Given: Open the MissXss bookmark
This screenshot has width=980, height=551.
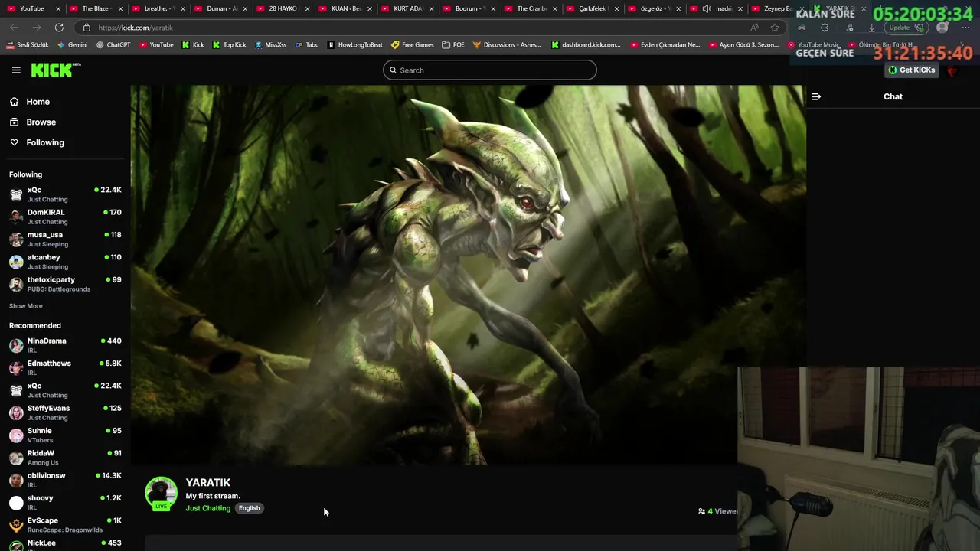Looking at the screenshot, I should [270, 45].
